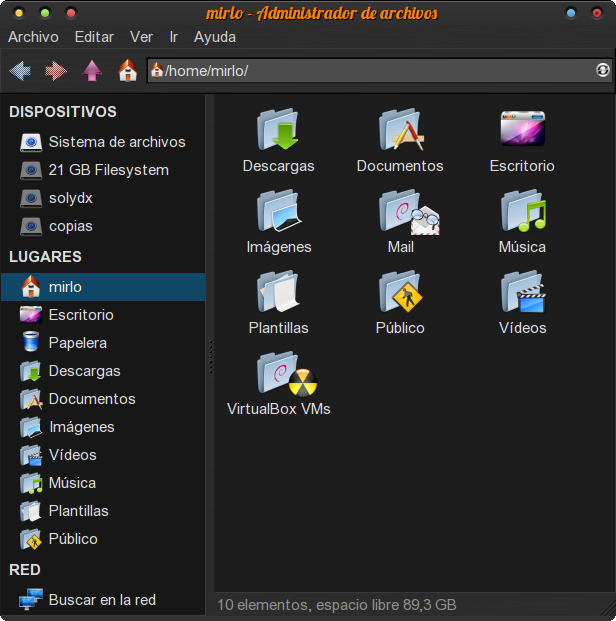Click the yellow title bar button
This screenshot has width=616, height=621.
pyautogui.click(x=19, y=13)
